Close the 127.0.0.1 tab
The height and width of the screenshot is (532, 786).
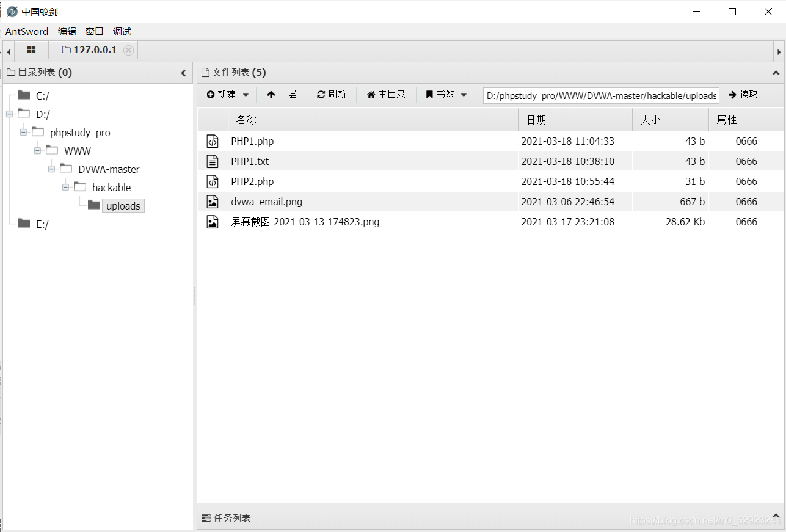128,50
